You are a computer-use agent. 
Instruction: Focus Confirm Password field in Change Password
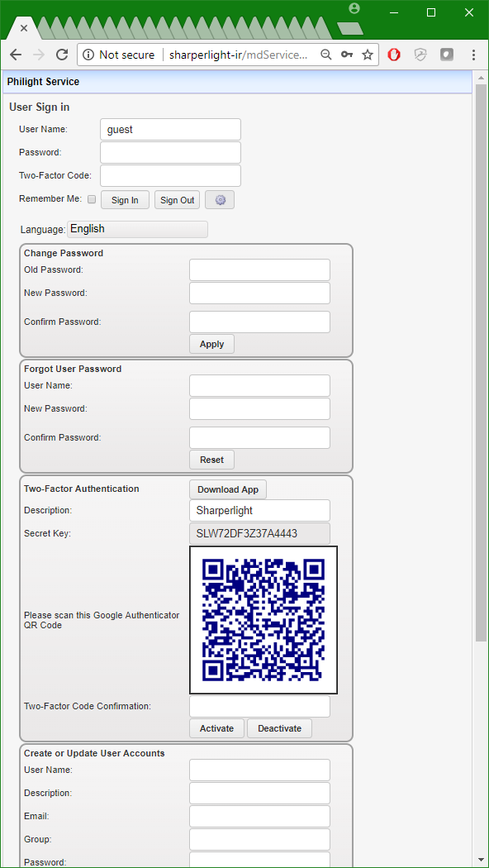[x=260, y=322]
